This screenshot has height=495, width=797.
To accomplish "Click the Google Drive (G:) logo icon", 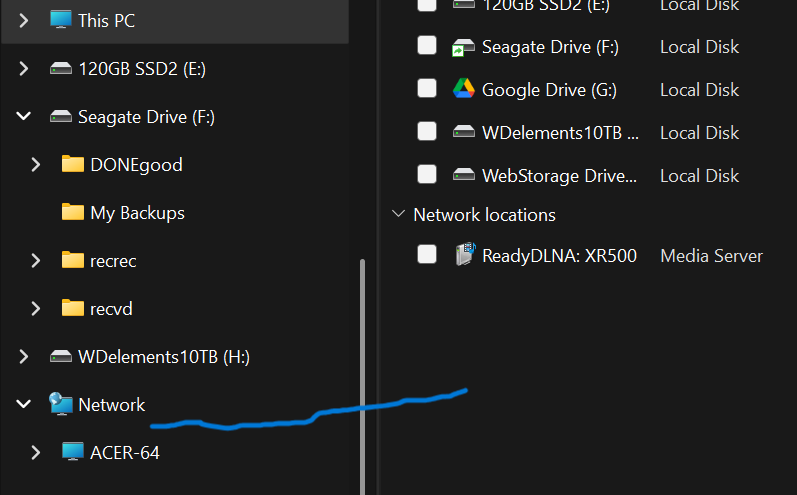I will pos(464,89).
